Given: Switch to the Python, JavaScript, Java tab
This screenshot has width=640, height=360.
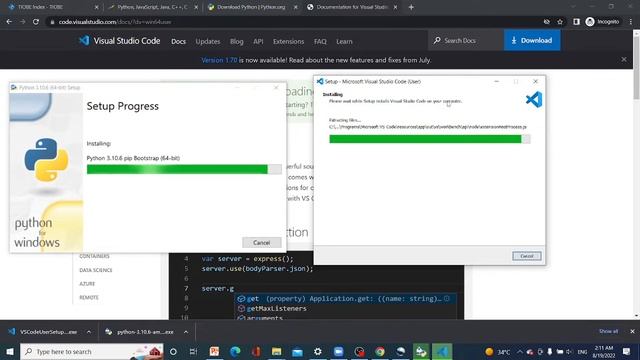Looking at the screenshot, I should pos(152,7).
